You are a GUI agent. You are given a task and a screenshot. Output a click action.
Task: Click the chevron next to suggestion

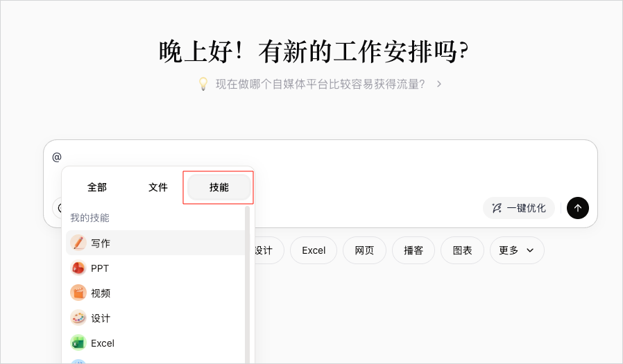pos(439,84)
